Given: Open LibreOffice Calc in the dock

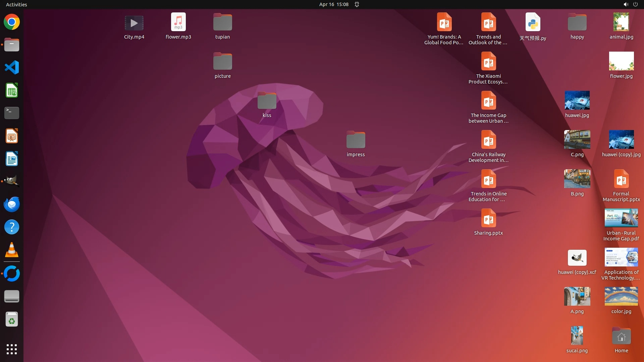Looking at the screenshot, I should tap(12, 90).
